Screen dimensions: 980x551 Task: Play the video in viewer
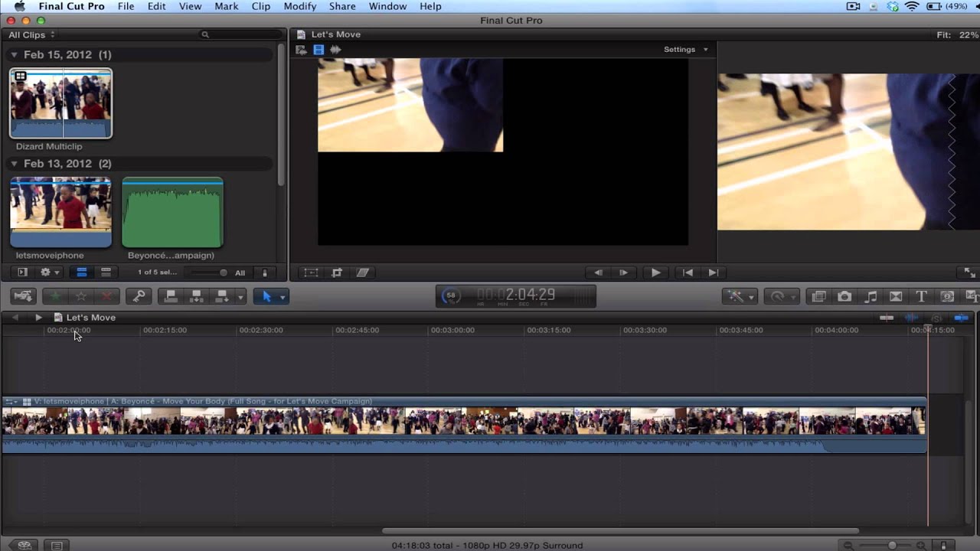655,272
